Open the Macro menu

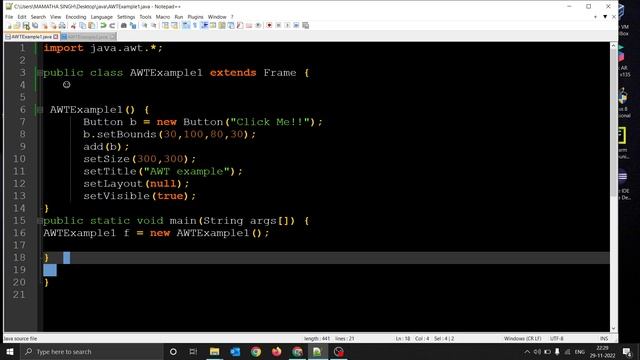pos(162,17)
